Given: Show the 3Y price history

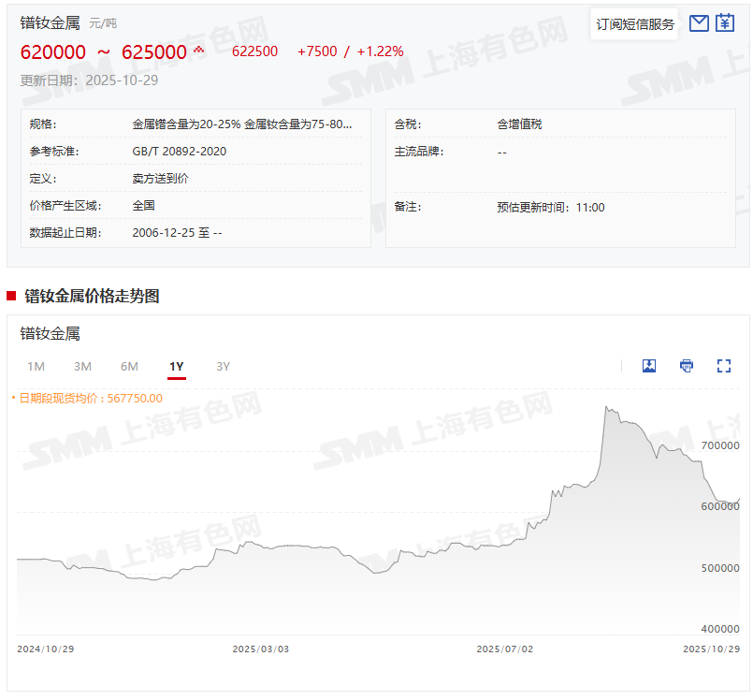Looking at the screenshot, I should (x=223, y=367).
